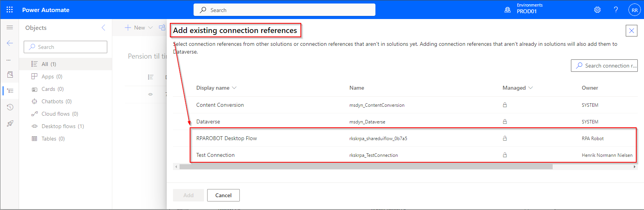This screenshot has height=210, width=644.
Task: Select the Dataverse connection reference row
Action: (x=405, y=121)
